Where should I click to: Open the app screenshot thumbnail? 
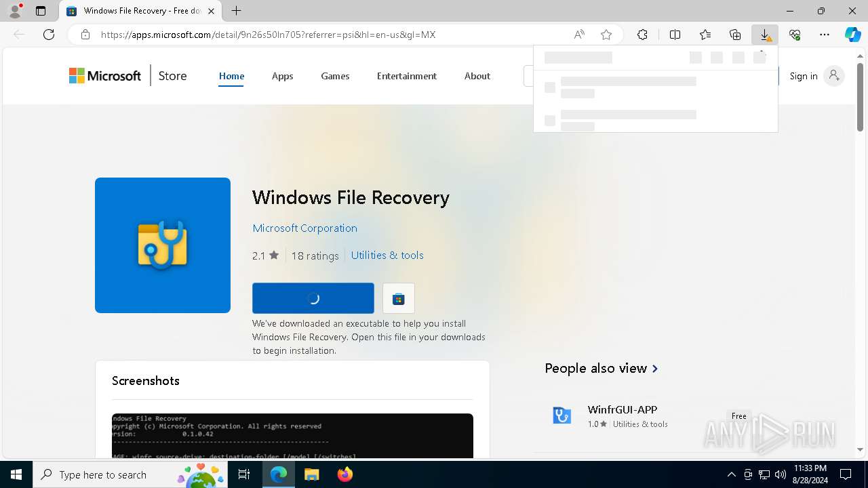tap(292, 436)
